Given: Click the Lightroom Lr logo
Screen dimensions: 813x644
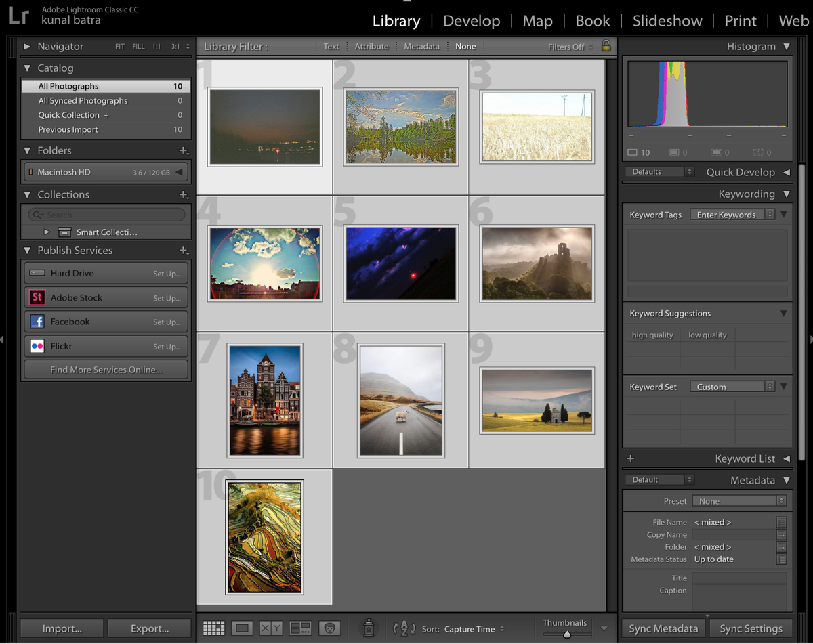Looking at the screenshot, I should pyautogui.click(x=19, y=15).
